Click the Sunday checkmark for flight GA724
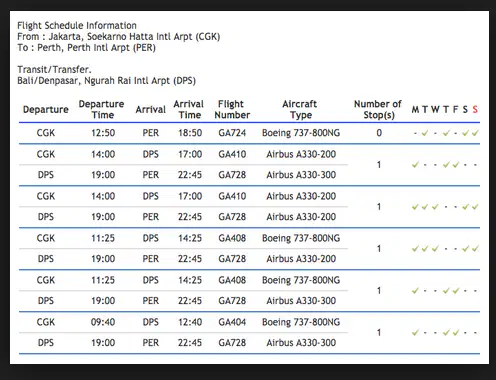Viewport: 496px width, 380px height. point(475,133)
